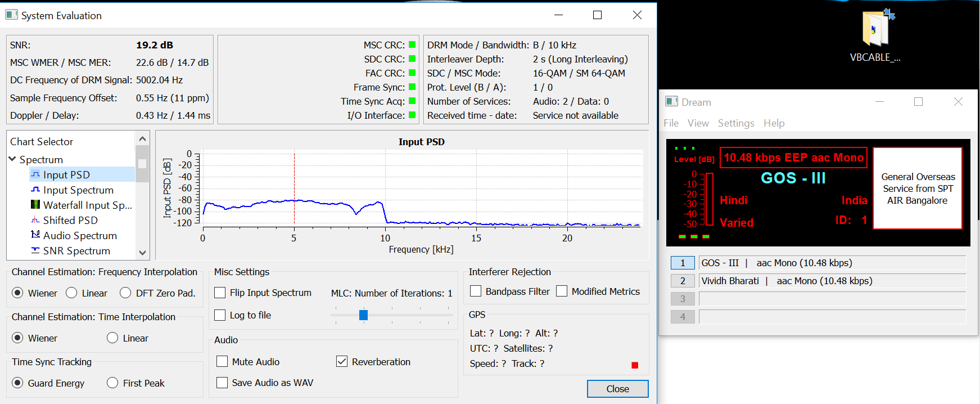Open Input Spectrum chart icon
The width and height of the screenshot is (980, 404).
35,190
